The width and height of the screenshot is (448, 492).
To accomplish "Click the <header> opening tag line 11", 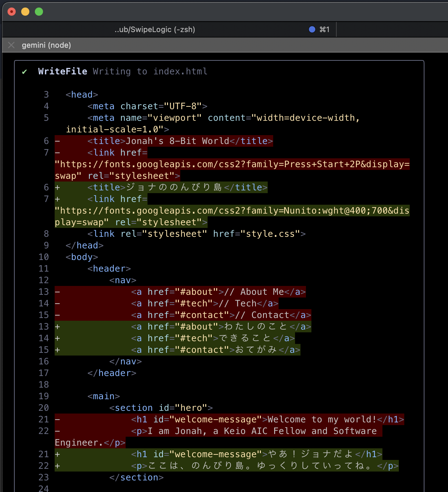I will (x=109, y=269).
